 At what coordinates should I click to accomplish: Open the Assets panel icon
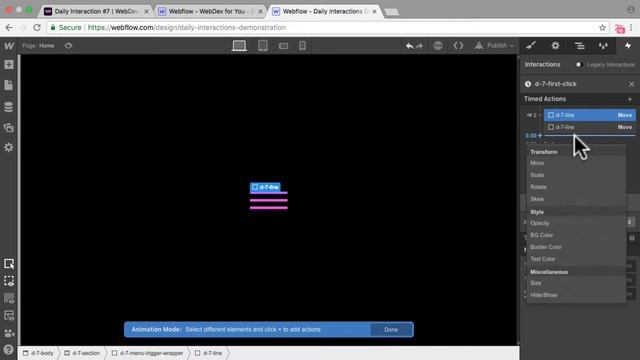coord(9,128)
